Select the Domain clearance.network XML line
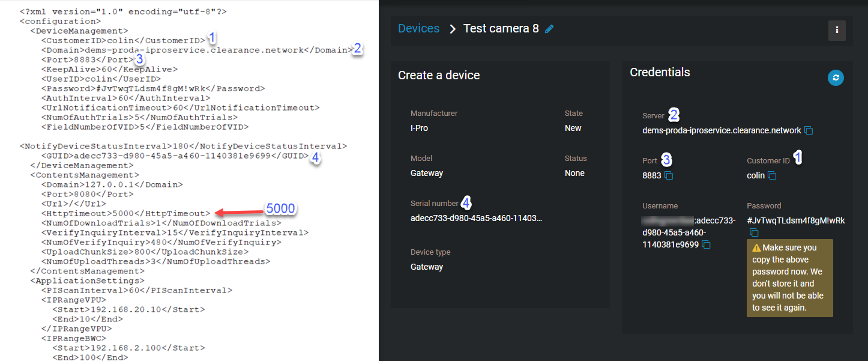The height and width of the screenshot is (361, 868). tap(197, 50)
